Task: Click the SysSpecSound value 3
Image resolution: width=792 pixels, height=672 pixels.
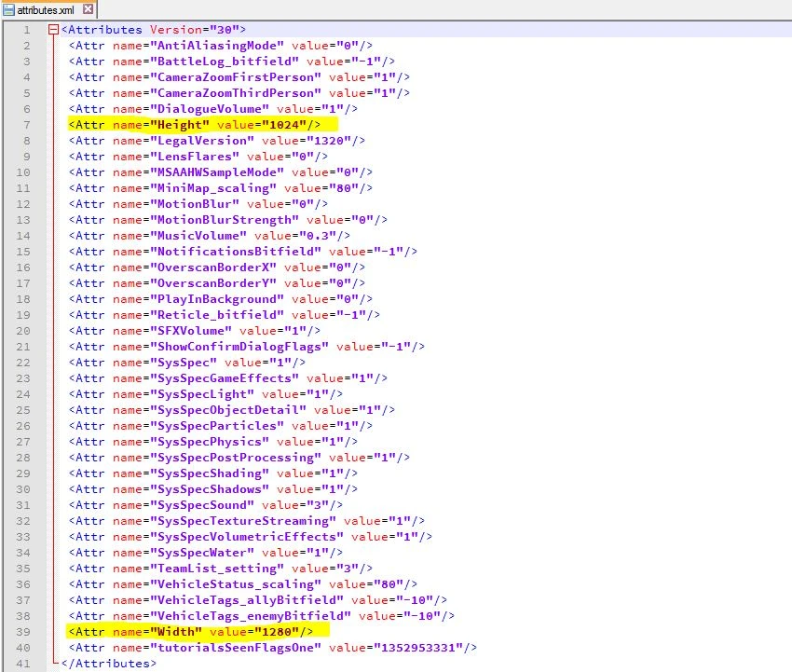Action: coord(318,505)
